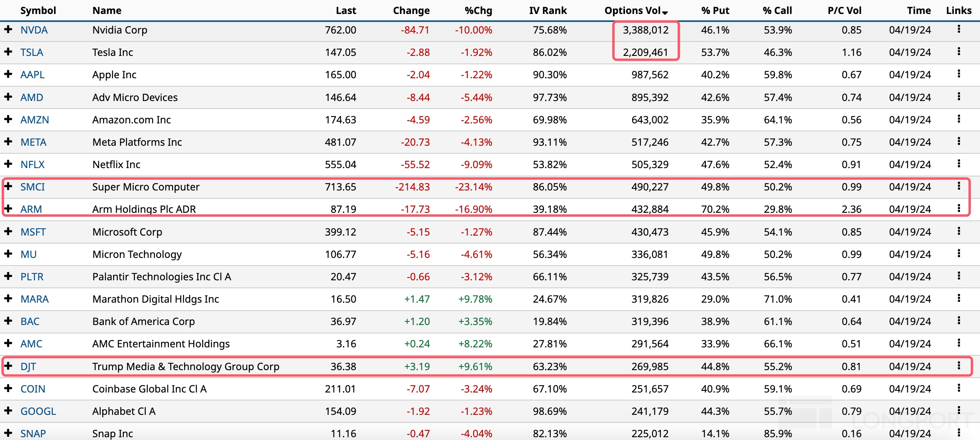980x440 pixels.
Task: Open the BAC symbol link
Action: pyautogui.click(x=30, y=321)
